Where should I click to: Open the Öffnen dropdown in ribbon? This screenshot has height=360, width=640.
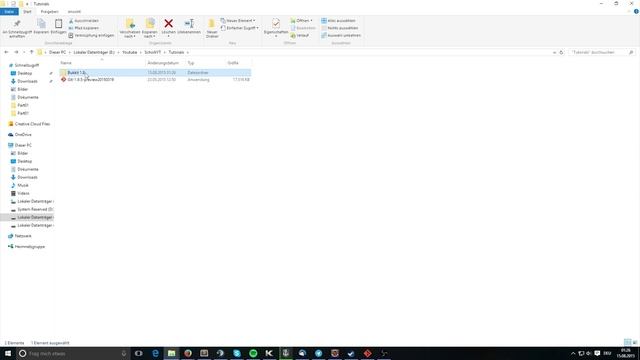302,20
